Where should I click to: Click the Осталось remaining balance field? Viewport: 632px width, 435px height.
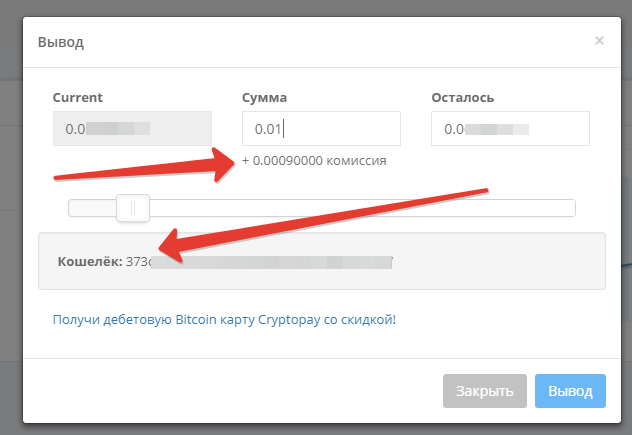tap(510, 128)
